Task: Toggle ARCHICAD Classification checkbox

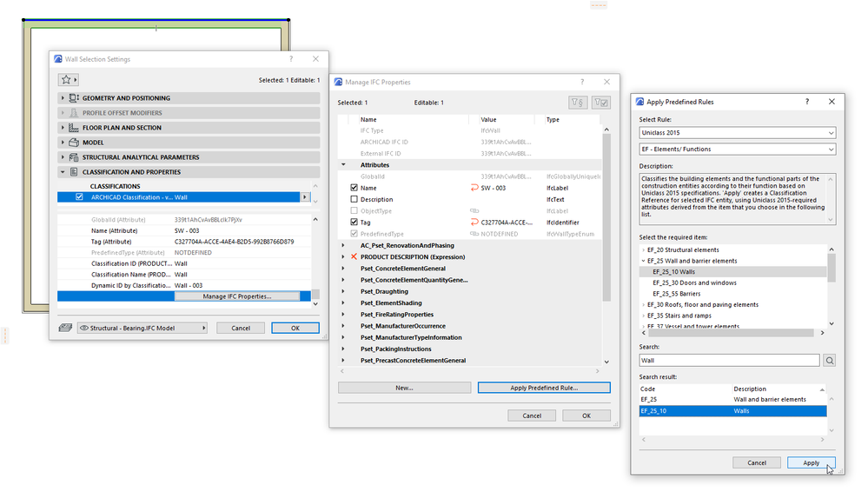Action: tap(80, 197)
